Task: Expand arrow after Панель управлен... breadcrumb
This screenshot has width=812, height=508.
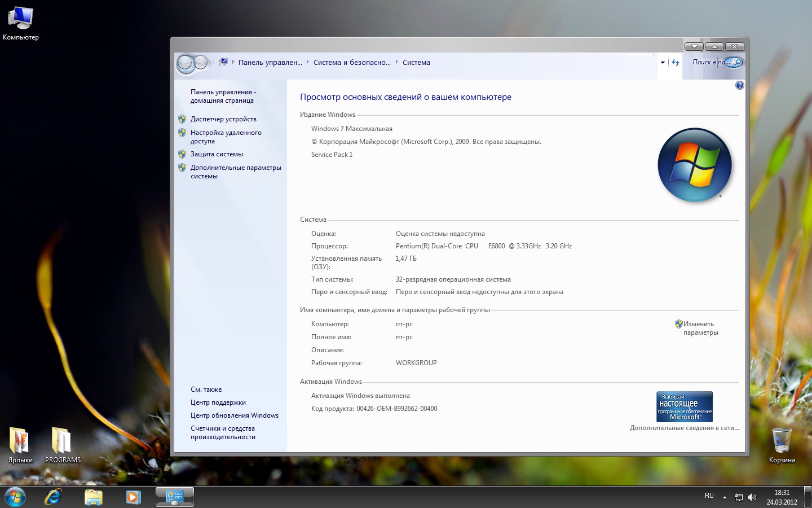Action: click(x=308, y=62)
